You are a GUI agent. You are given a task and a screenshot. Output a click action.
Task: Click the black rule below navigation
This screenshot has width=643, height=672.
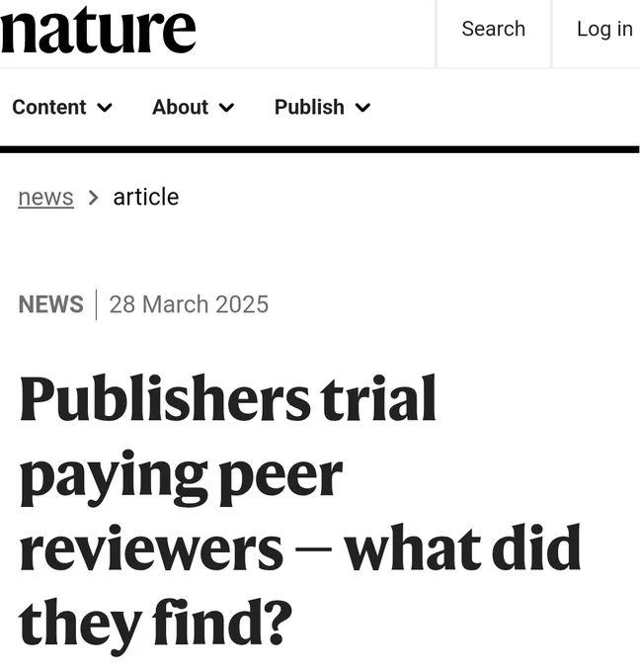tap(321, 150)
